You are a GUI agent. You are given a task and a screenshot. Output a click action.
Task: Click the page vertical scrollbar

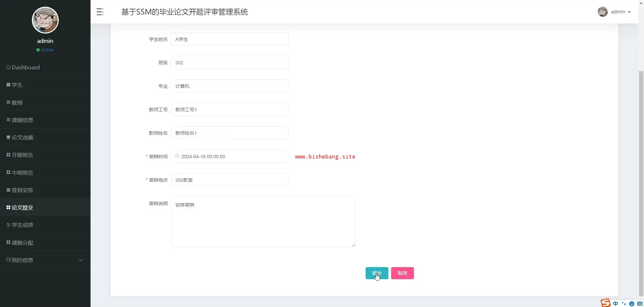coord(641,184)
